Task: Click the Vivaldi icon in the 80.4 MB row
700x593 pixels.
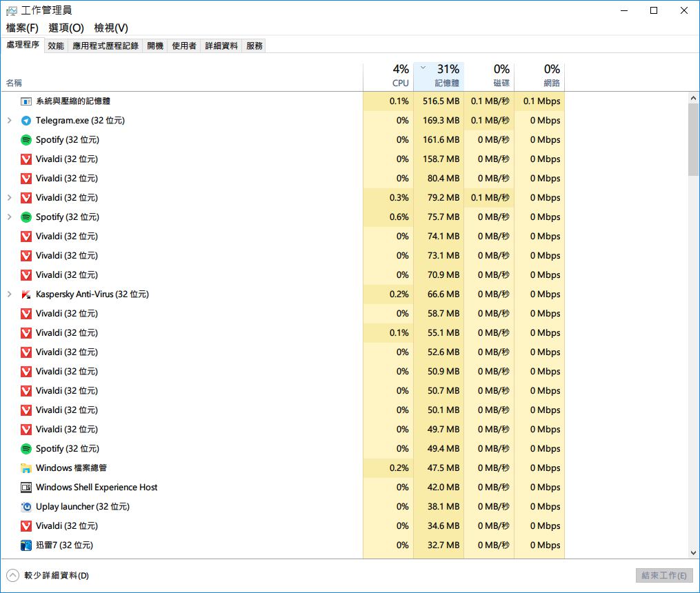Action: tap(26, 179)
